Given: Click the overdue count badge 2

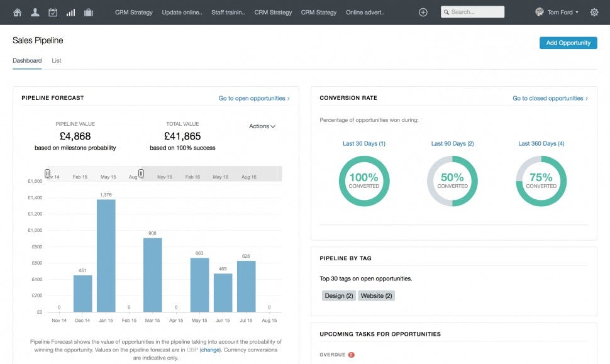Looking at the screenshot, I should (x=352, y=355).
